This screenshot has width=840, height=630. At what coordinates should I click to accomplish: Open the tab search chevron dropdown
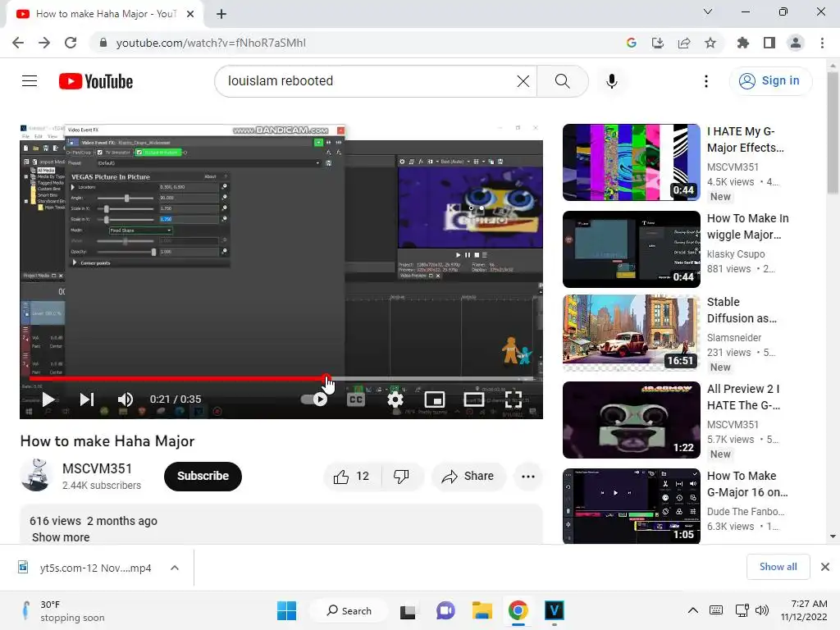(x=708, y=11)
